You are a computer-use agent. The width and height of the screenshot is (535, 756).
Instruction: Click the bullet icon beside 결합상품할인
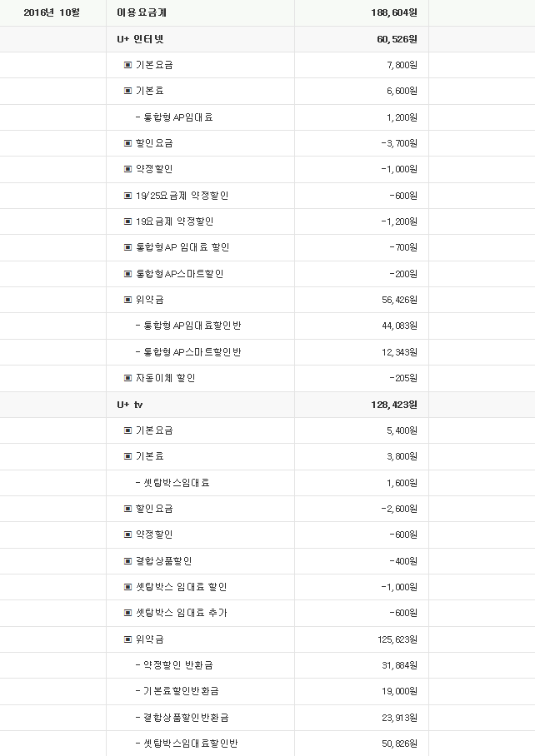tap(127, 561)
